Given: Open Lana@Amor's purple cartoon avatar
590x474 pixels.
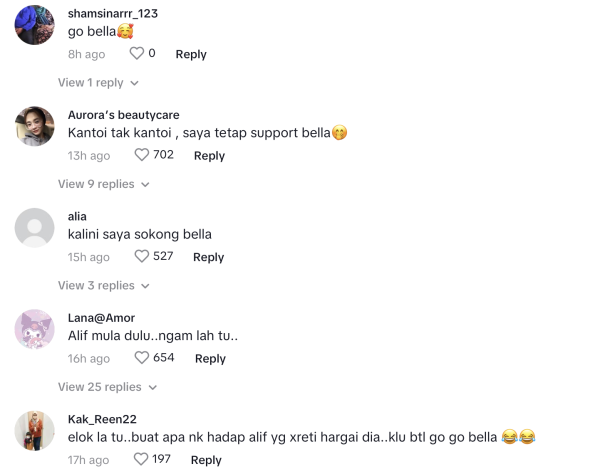Looking at the screenshot, I should [x=35, y=329].
